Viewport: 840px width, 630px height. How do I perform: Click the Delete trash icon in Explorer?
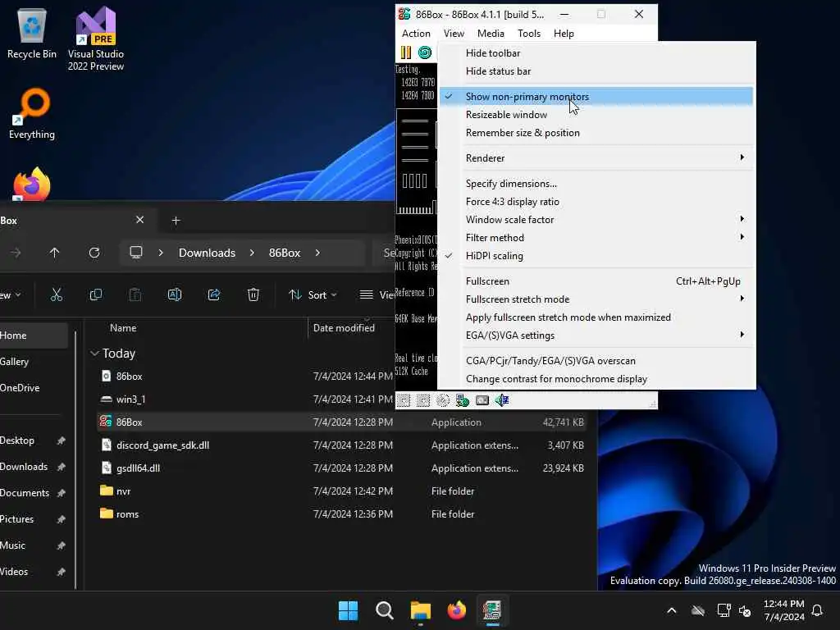253,294
